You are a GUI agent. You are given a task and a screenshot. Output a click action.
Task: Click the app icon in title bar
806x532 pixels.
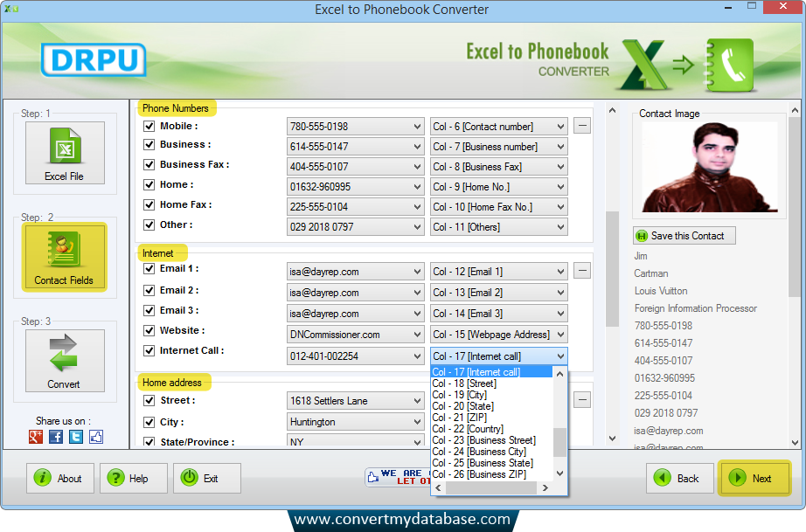point(11,8)
